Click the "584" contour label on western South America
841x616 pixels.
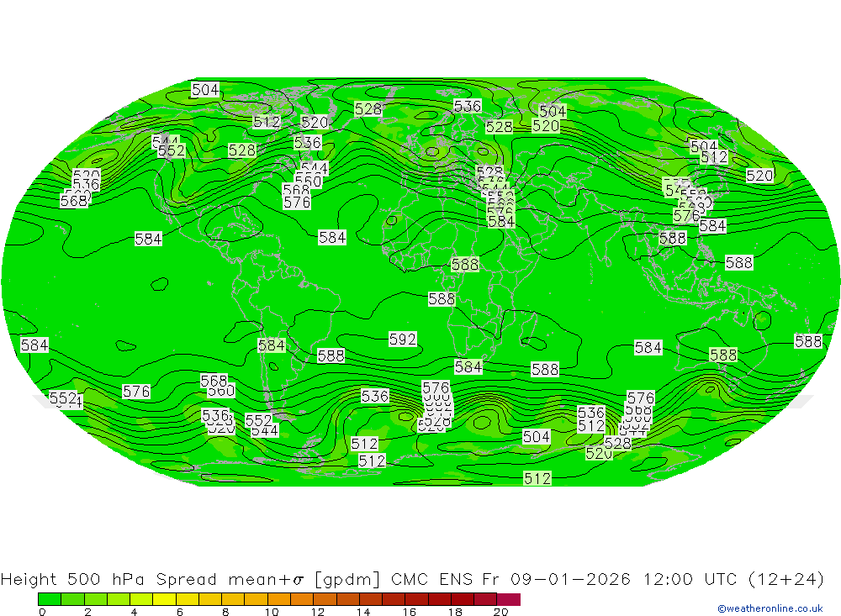tap(272, 345)
